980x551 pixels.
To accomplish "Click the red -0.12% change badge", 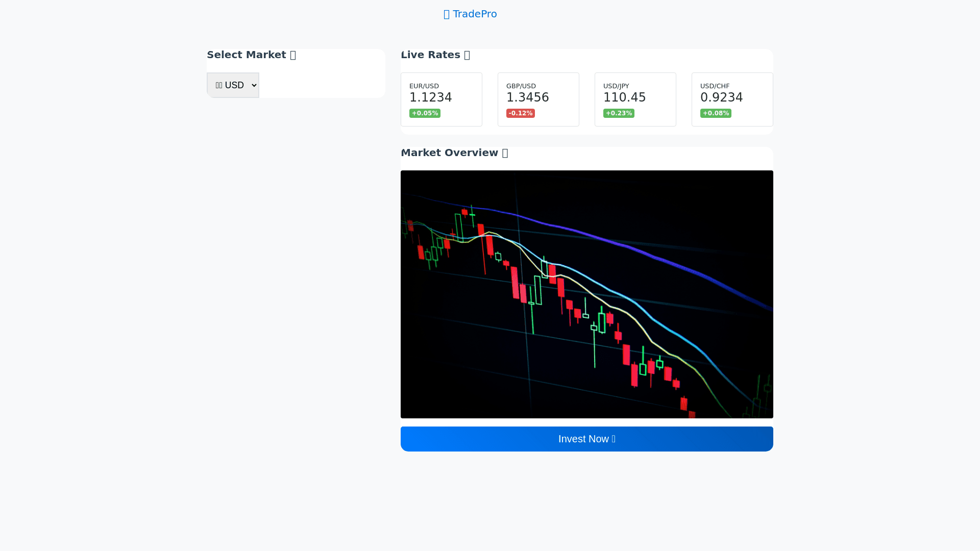I will (520, 113).
